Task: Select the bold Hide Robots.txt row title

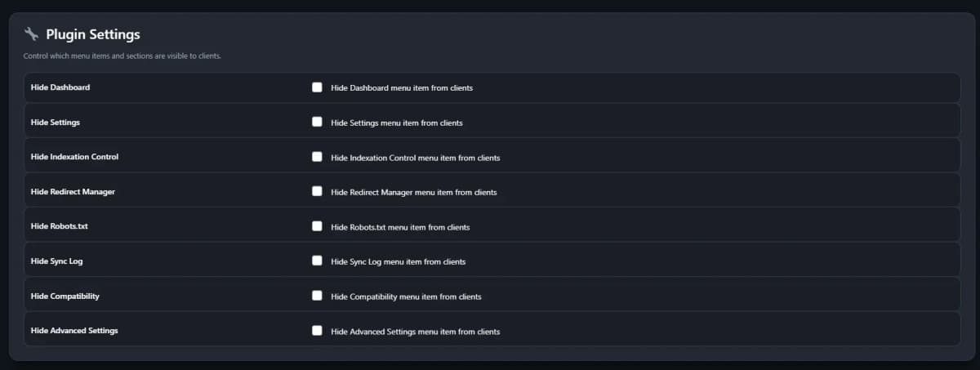Action: 59,226
